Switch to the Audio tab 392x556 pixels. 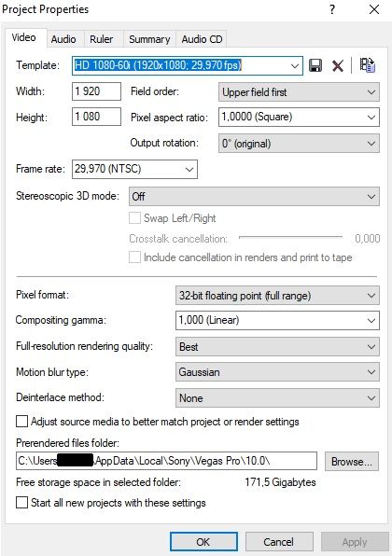(x=63, y=39)
